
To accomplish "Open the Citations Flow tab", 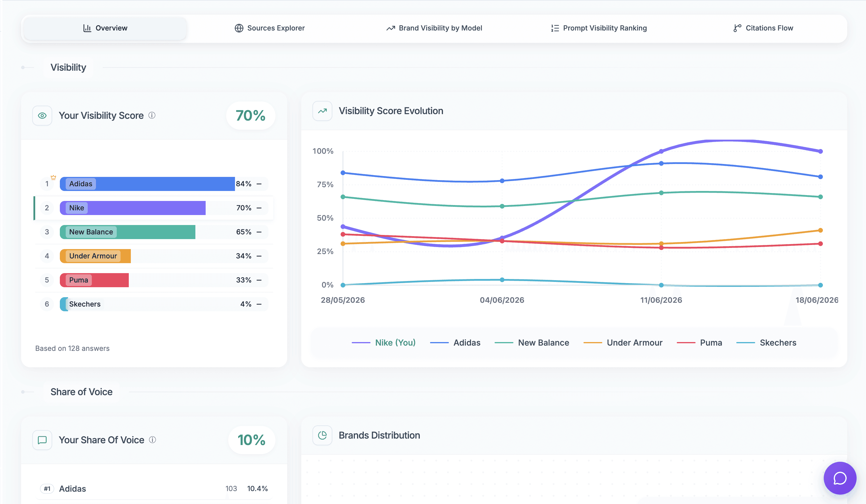I will (763, 28).
